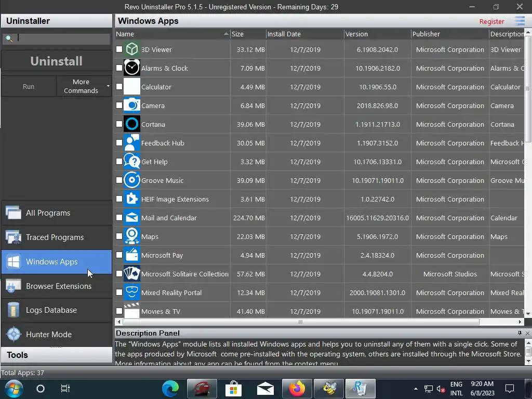532x399 pixels.
Task: Click the Feedback Hub app icon
Action: tap(131, 142)
